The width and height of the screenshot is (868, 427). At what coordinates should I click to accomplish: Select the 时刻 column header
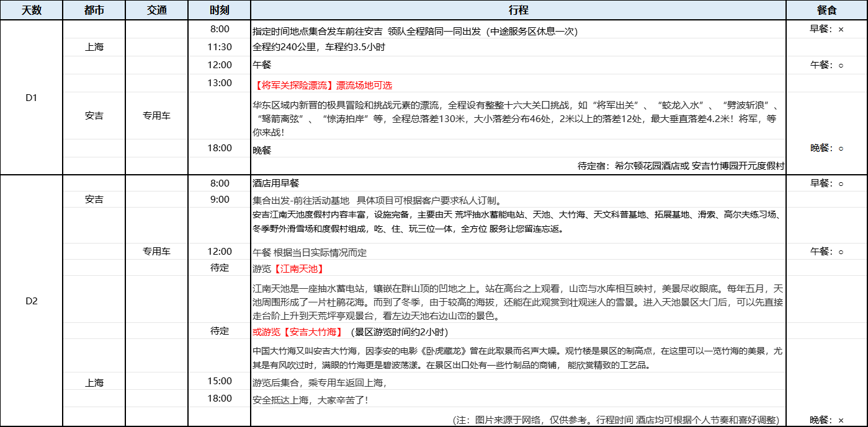(x=220, y=11)
